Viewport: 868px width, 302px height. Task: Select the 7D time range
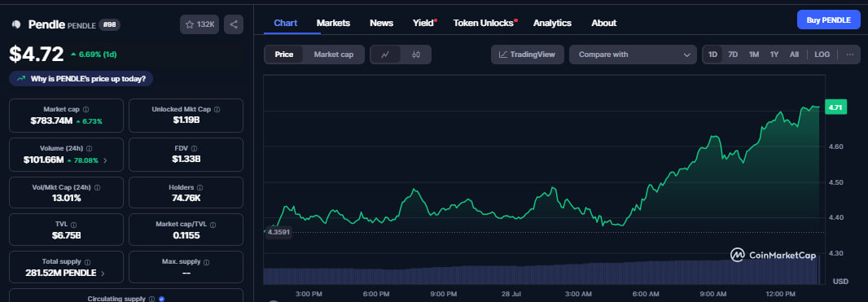click(x=733, y=55)
